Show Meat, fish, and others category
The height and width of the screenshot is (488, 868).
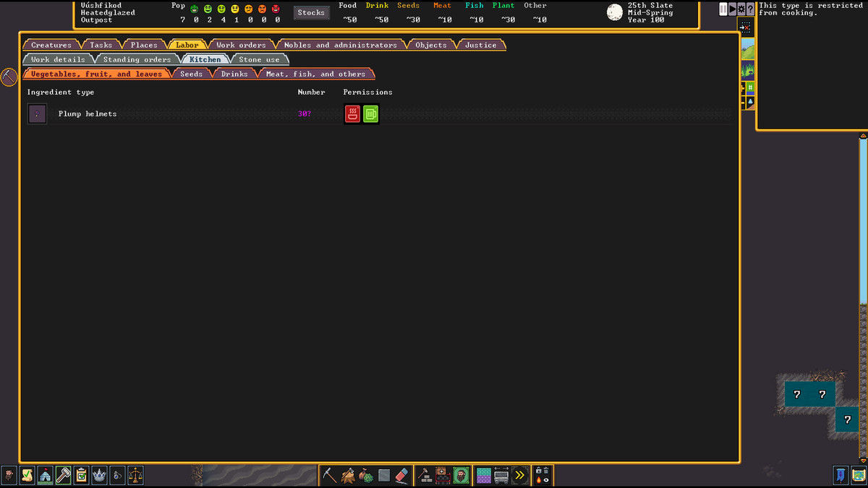pyautogui.click(x=316, y=74)
